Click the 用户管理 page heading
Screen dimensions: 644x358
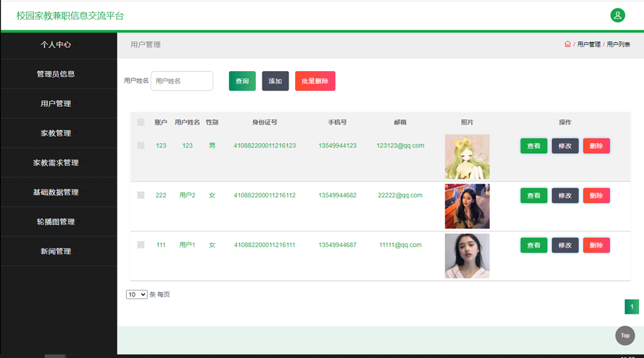145,44
